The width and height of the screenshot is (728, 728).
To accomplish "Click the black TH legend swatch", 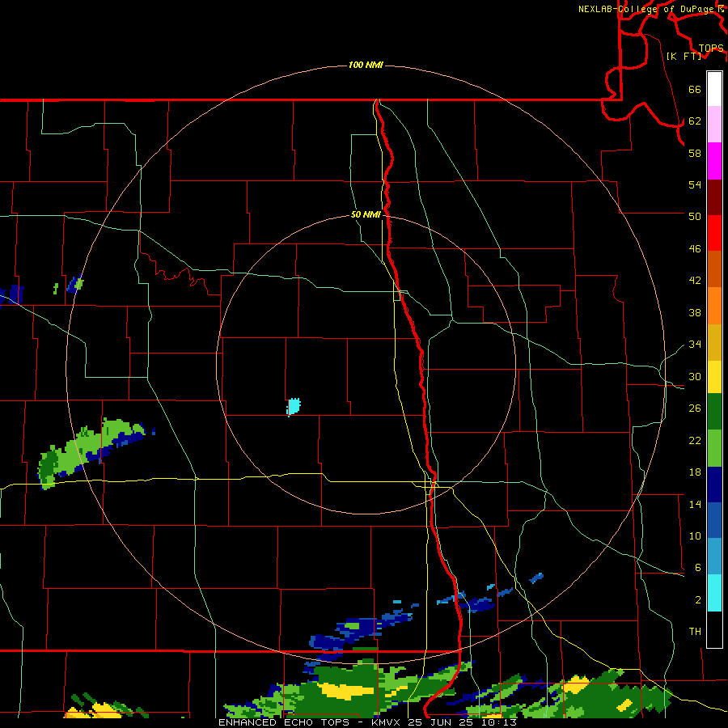I will [x=714, y=629].
